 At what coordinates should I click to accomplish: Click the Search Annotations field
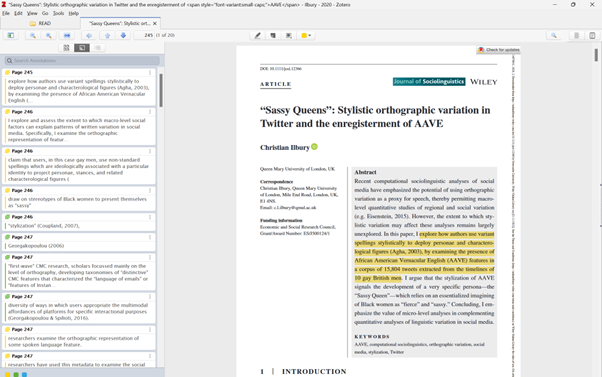(82, 60)
